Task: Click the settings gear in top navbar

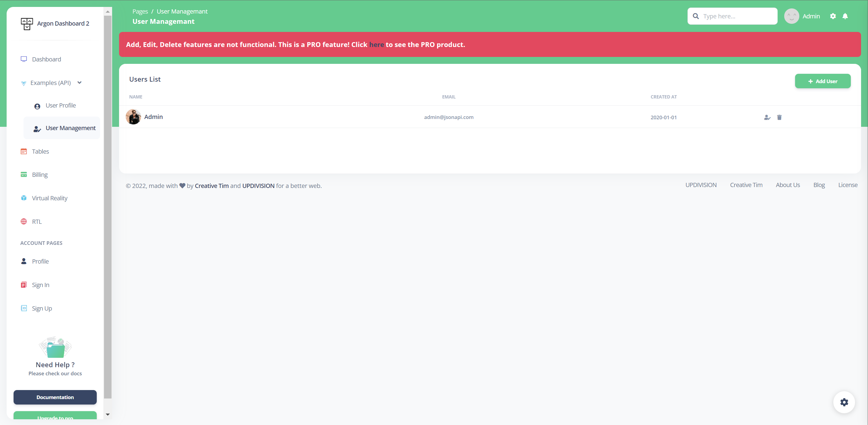Action: pos(833,16)
